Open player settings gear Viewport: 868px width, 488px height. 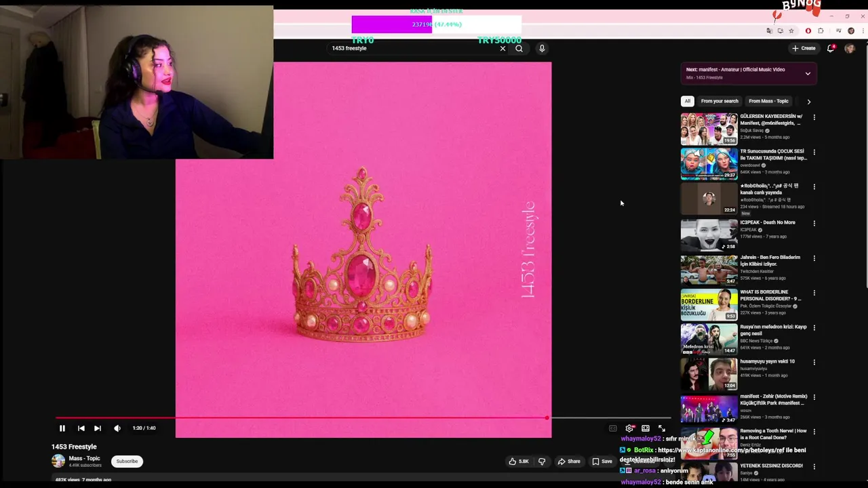pyautogui.click(x=629, y=428)
